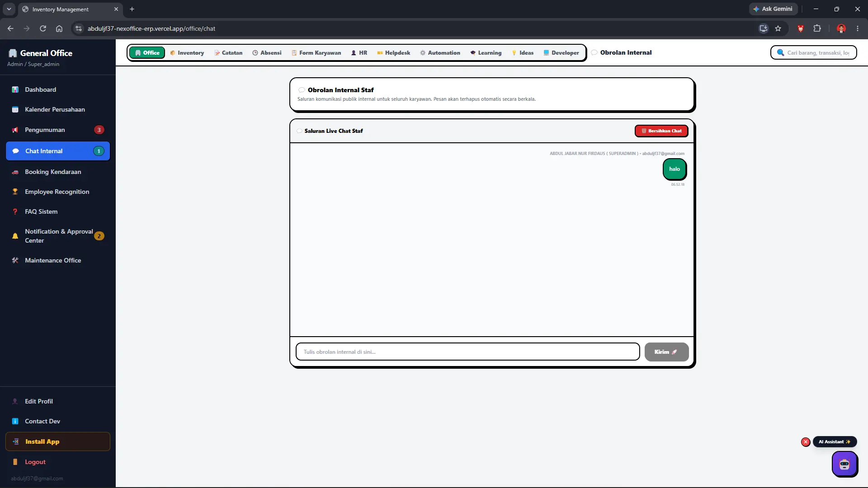Click Logout in the sidebar

[x=58, y=462]
